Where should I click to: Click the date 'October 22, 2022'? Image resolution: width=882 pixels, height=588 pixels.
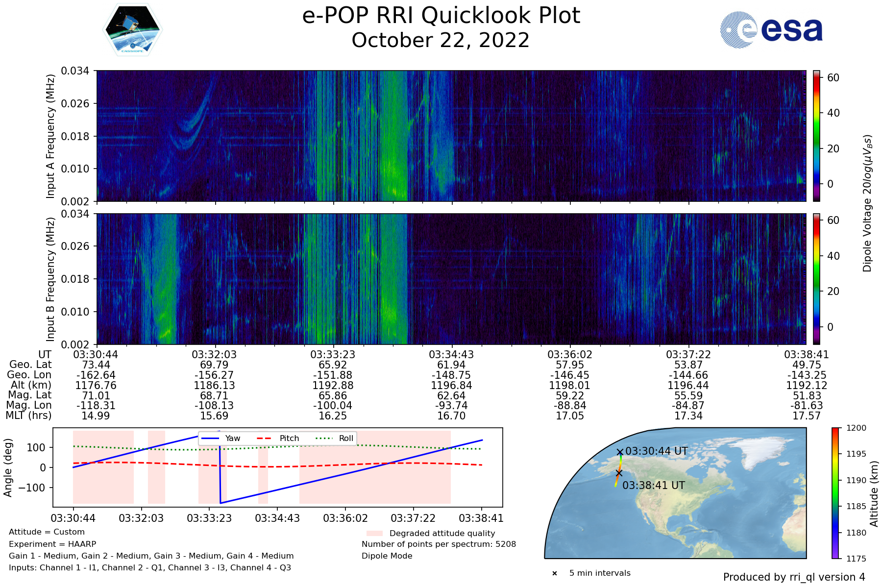pyautogui.click(x=441, y=40)
